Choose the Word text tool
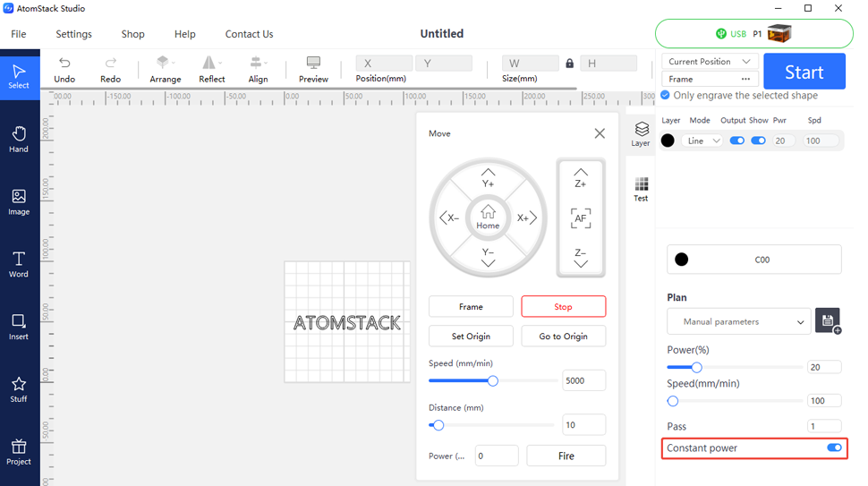Screen dimensions: 868x486 pos(19,265)
